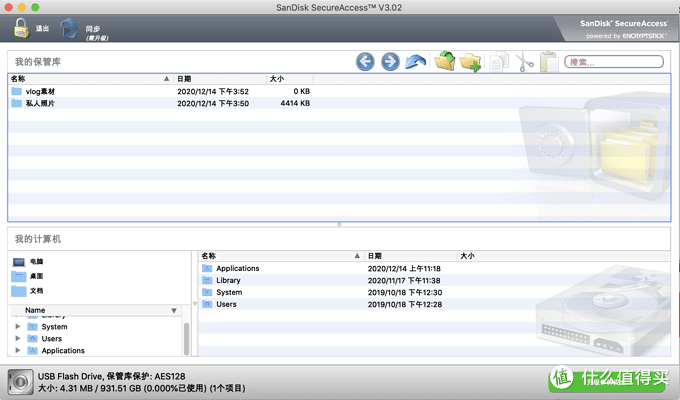Click the folder tree vertical scrollbar
Image resolution: width=680 pixels, height=400 pixels.
(x=186, y=338)
